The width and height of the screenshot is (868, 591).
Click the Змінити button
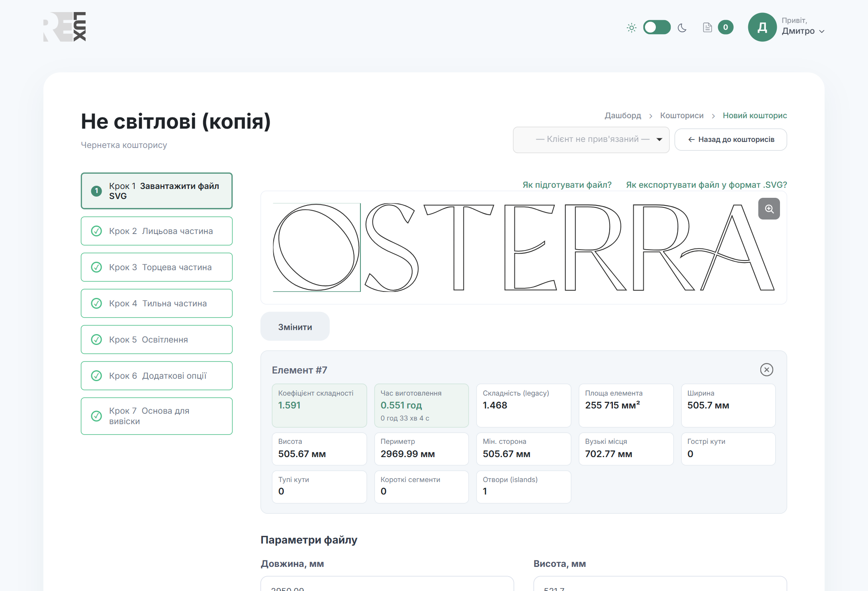click(x=295, y=327)
